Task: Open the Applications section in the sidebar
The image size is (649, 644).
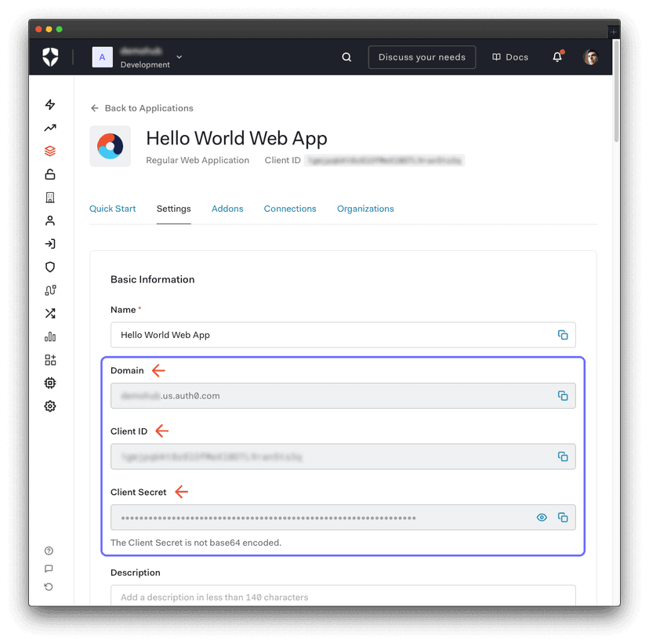Action: pyautogui.click(x=49, y=151)
